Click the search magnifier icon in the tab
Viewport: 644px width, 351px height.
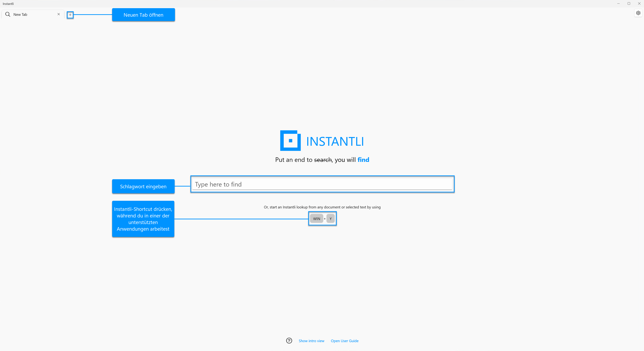pyautogui.click(x=8, y=14)
